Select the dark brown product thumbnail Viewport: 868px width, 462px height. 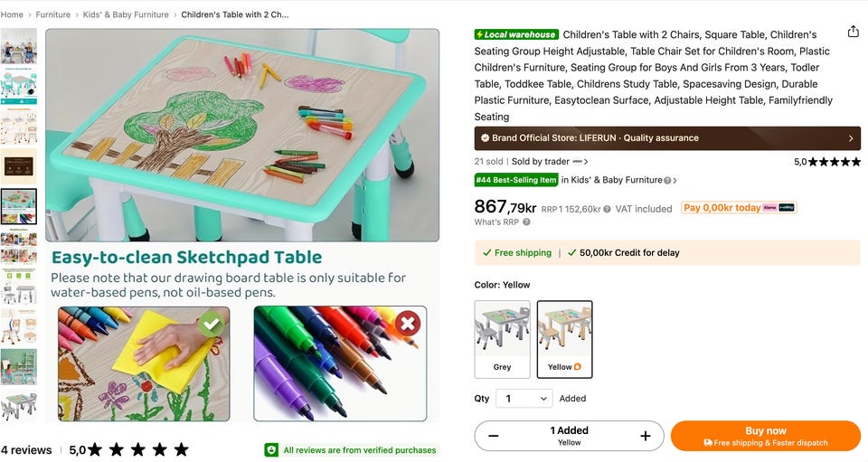pyautogui.click(x=18, y=166)
